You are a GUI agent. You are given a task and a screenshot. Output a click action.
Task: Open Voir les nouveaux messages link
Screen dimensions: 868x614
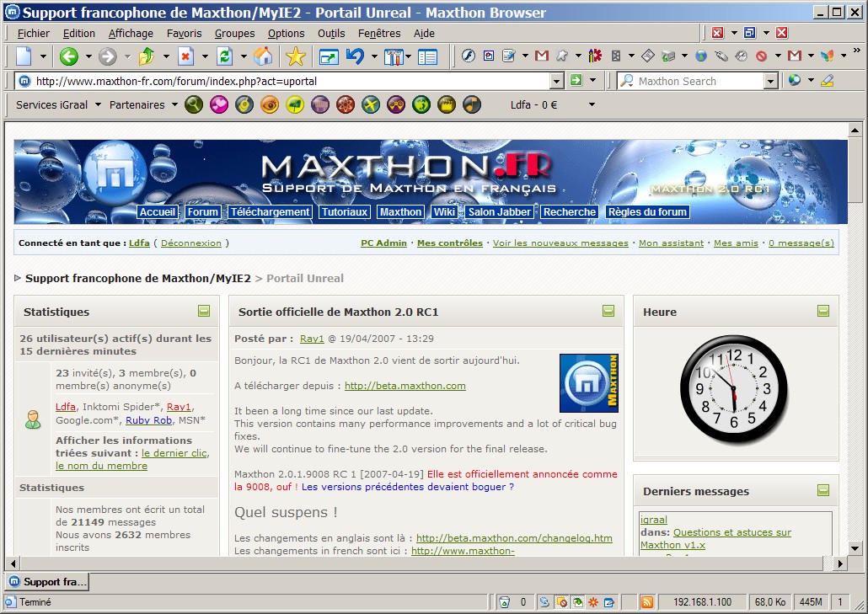pyautogui.click(x=560, y=243)
